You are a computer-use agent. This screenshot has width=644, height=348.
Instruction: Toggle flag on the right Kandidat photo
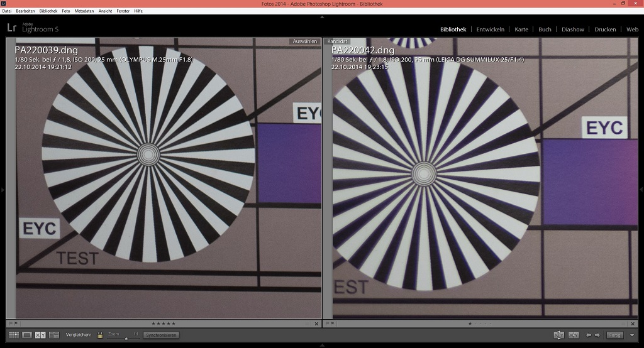point(328,324)
